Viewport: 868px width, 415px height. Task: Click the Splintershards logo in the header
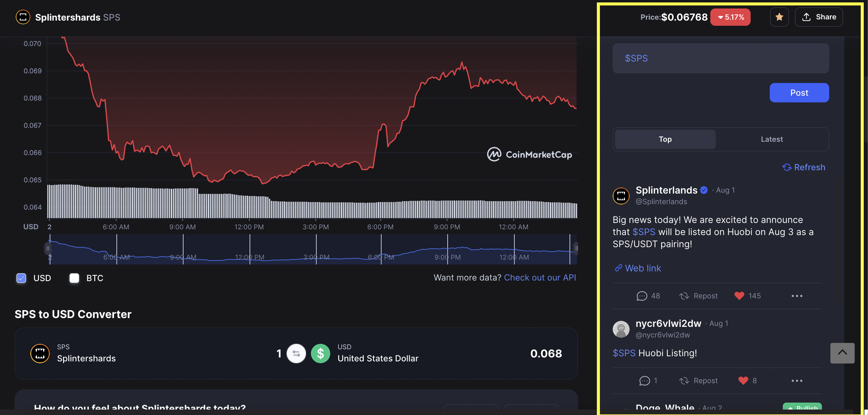pyautogui.click(x=23, y=17)
